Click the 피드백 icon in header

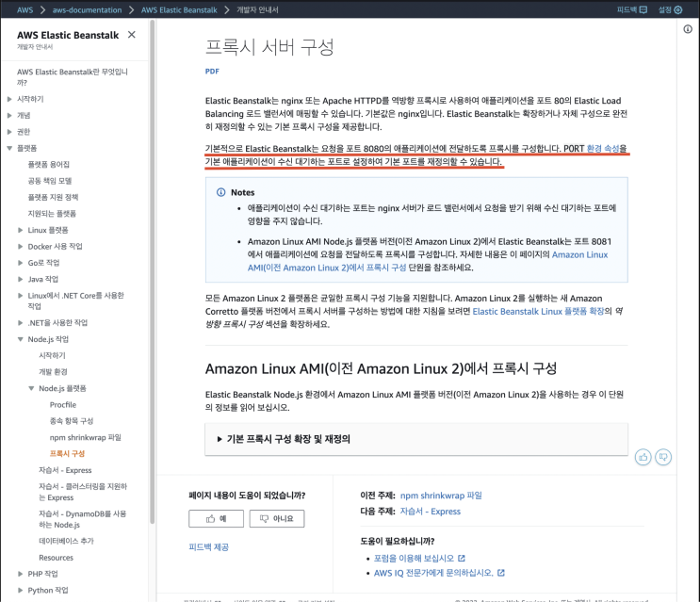coord(643,9)
